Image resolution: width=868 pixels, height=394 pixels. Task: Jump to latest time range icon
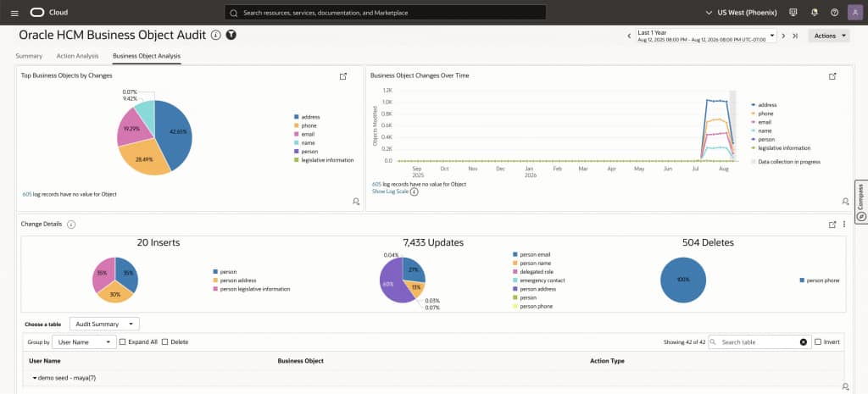(795, 36)
